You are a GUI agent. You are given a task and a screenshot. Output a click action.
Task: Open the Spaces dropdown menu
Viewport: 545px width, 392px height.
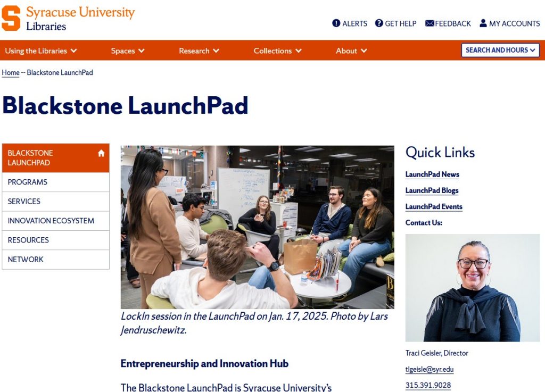[x=128, y=51]
